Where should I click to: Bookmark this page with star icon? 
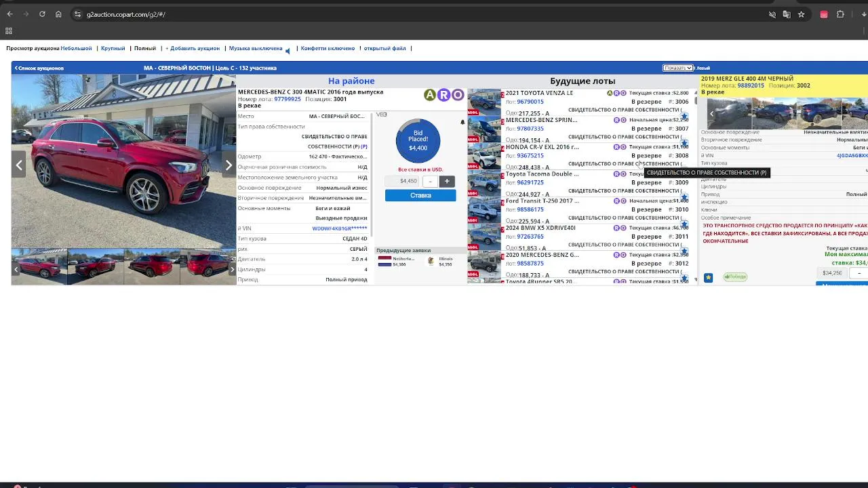click(x=801, y=14)
